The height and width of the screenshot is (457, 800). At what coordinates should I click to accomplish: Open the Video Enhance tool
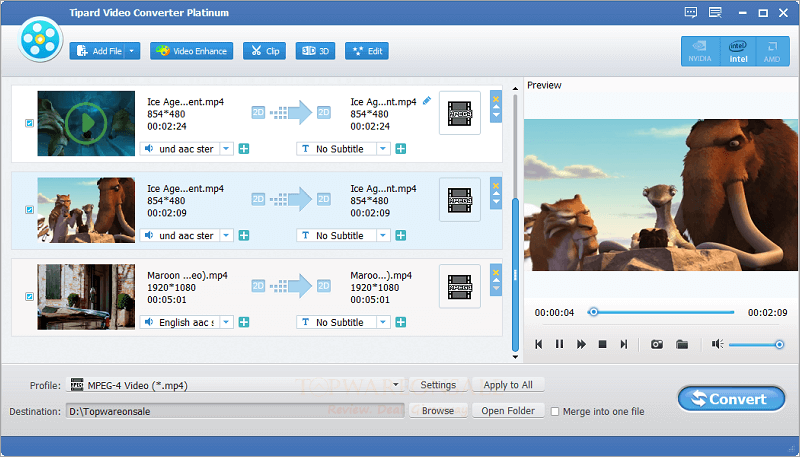(191, 51)
